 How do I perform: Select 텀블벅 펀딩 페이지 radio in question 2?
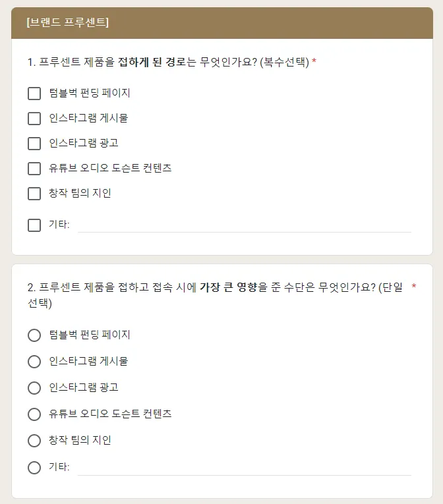click(x=34, y=335)
